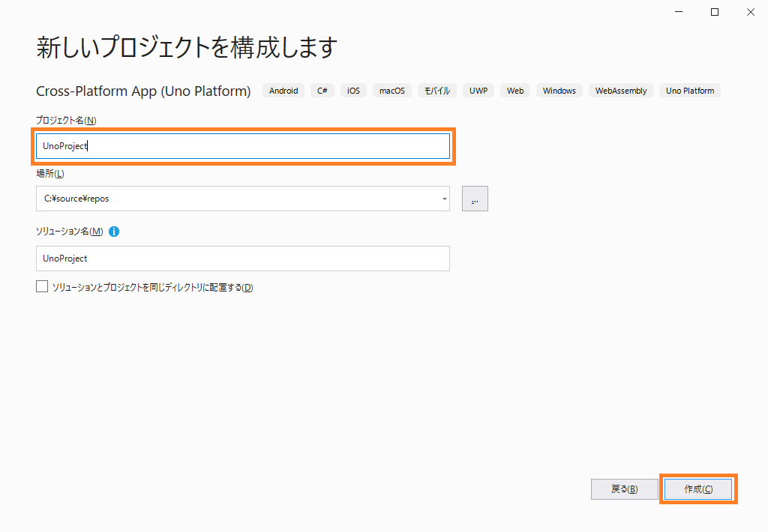Click the プロジェクト名 text field
This screenshot has height=532, width=768.
242,146
